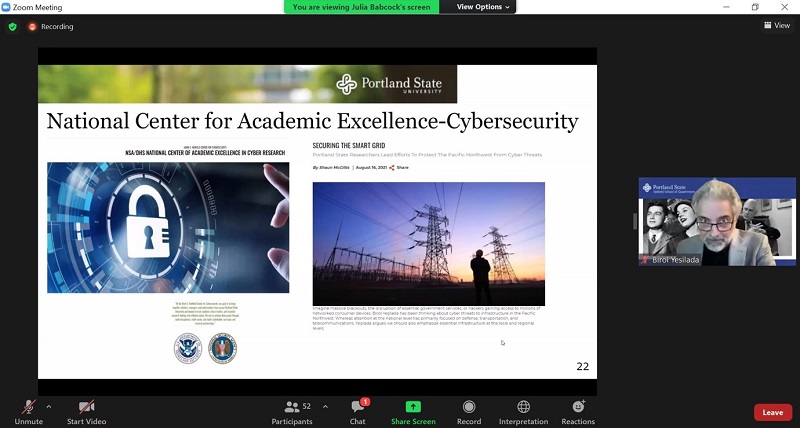This screenshot has height=428, width=800.
Task: Leave the meeting
Action: (772, 412)
